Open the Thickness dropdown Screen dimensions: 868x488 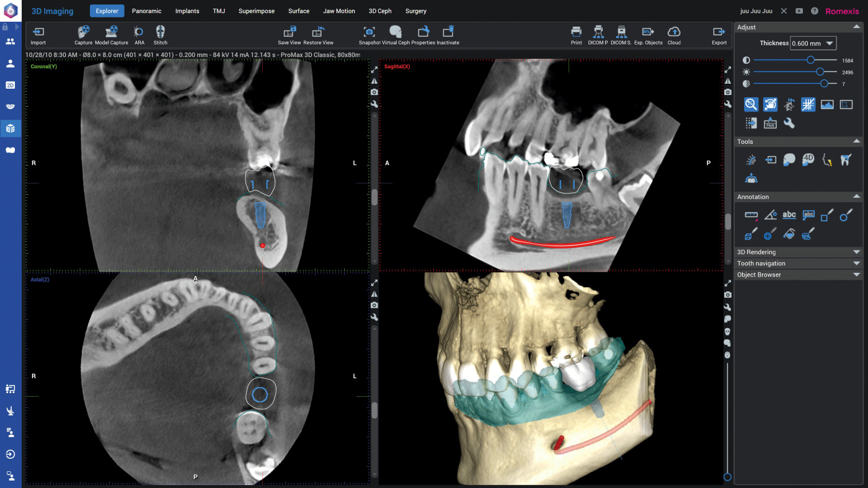(x=813, y=43)
